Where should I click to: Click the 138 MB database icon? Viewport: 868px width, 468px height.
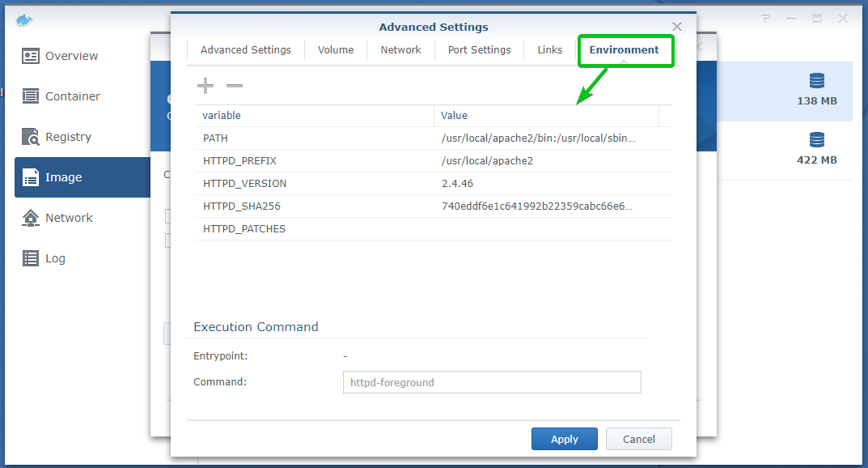tap(817, 81)
